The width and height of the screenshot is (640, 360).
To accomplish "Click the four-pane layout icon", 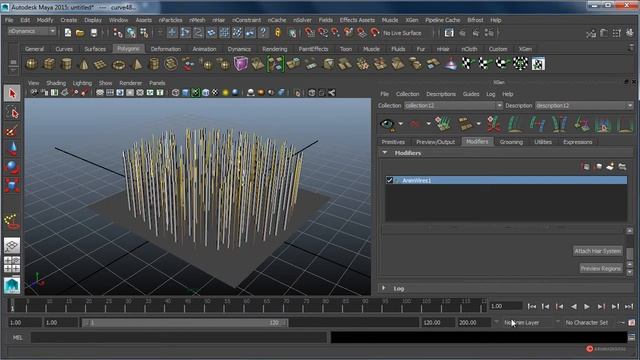I will click(12, 264).
